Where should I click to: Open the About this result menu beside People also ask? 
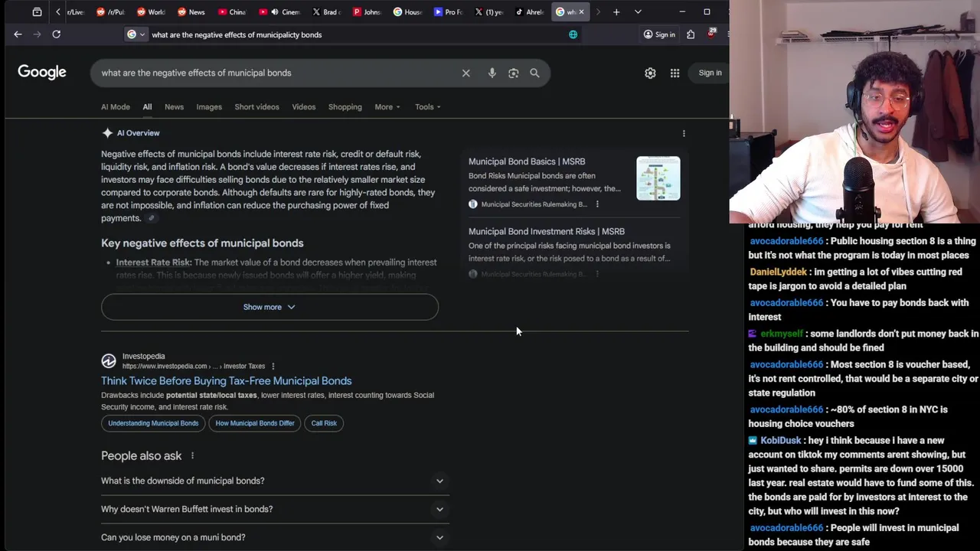coord(192,455)
